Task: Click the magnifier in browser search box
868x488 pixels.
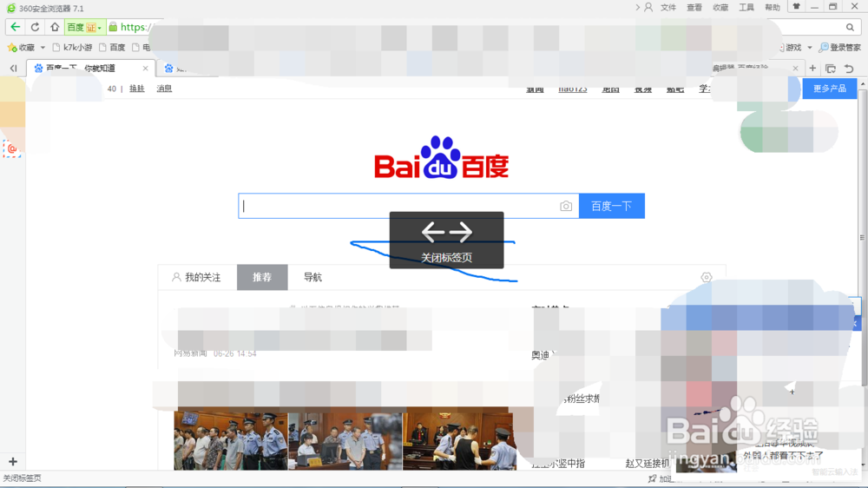Action: [x=850, y=27]
